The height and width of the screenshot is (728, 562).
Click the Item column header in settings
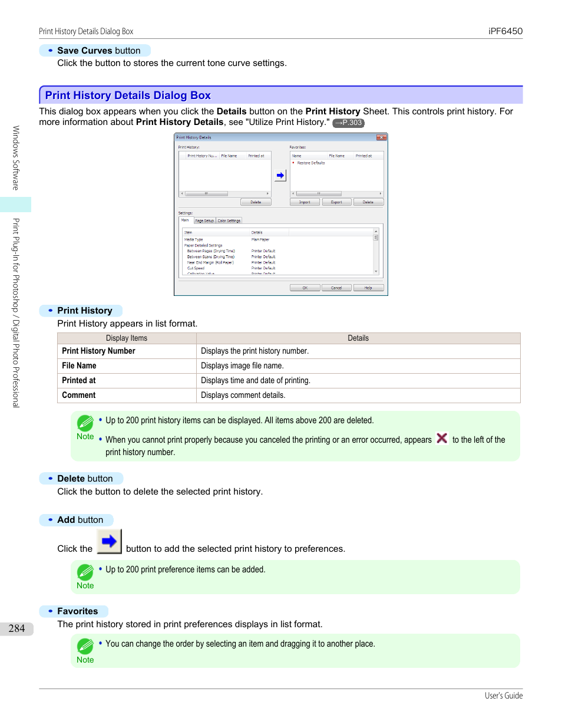point(216,232)
